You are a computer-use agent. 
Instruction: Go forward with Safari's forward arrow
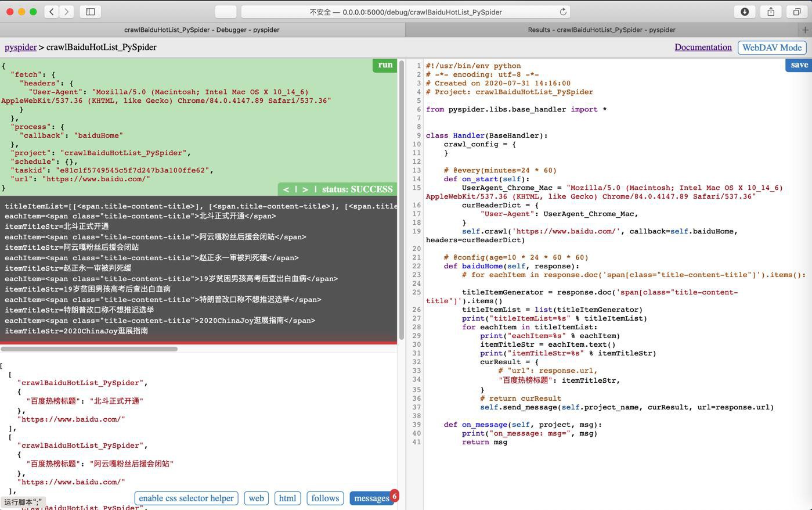(66, 12)
